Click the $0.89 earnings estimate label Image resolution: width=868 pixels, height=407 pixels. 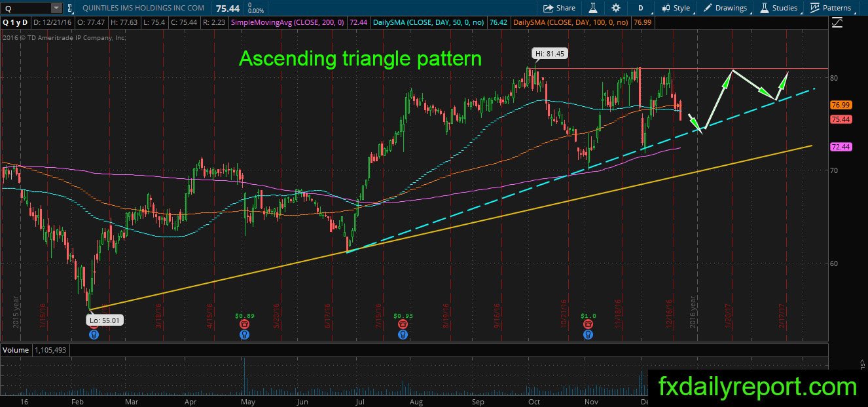pyautogui.click(x=244, y=315)
